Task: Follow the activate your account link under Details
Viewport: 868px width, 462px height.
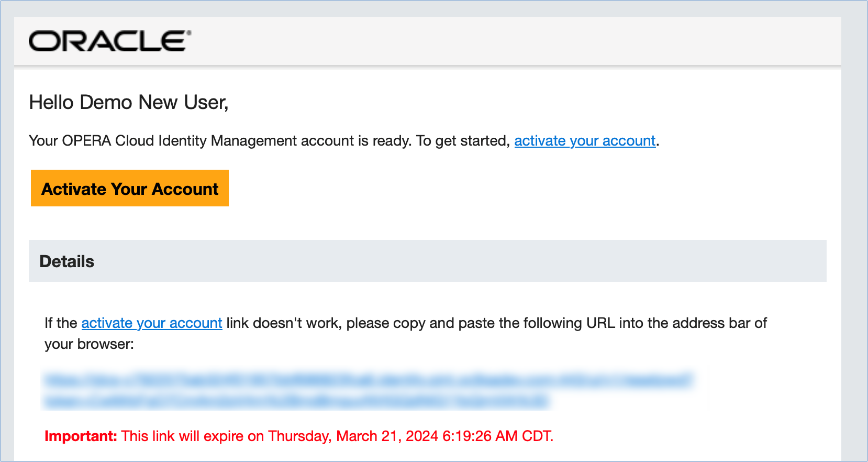Action: point(152,323)
